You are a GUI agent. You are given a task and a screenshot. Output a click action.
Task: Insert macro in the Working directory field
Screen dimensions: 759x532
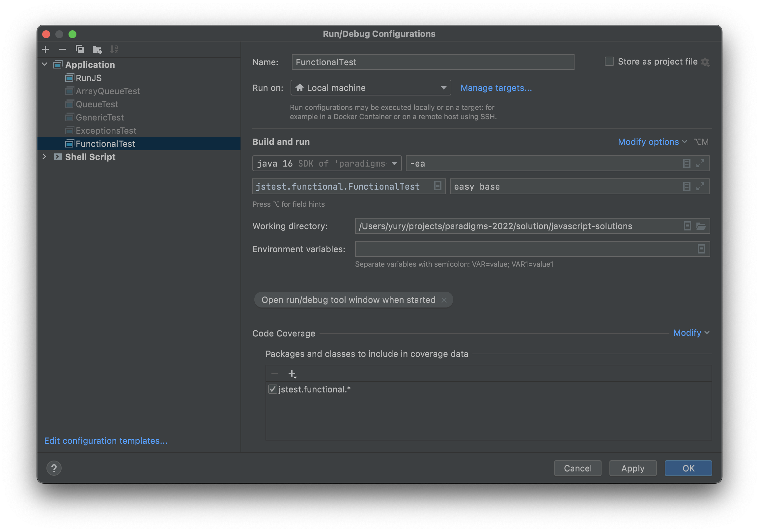(687, 226)
